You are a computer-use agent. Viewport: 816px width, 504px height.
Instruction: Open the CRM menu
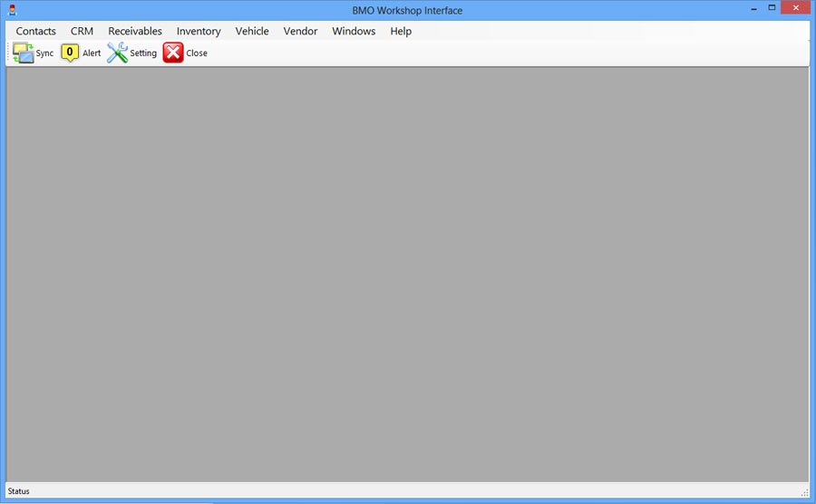click(83, 31)
